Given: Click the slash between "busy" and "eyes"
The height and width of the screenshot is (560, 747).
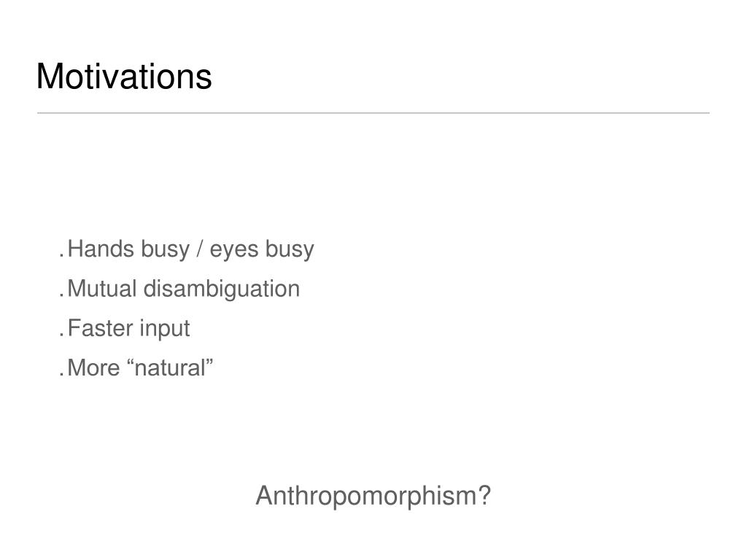Looking at the screenshot, I should click(200, 249).
